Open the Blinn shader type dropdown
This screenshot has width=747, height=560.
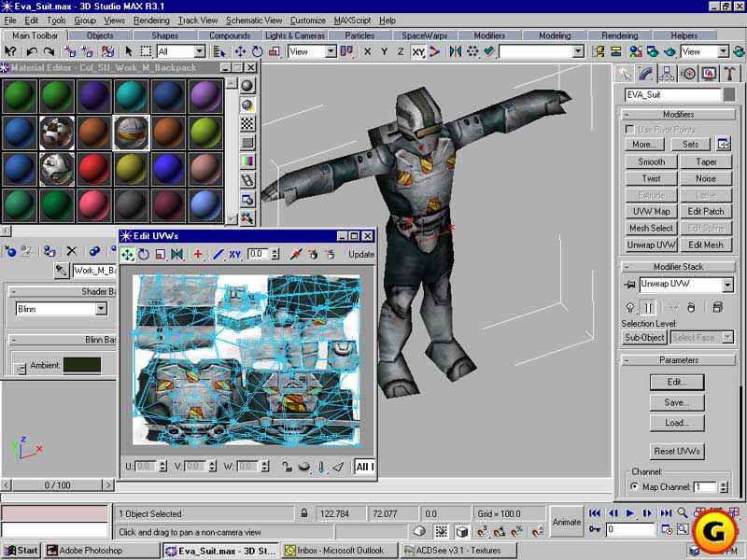101,309
